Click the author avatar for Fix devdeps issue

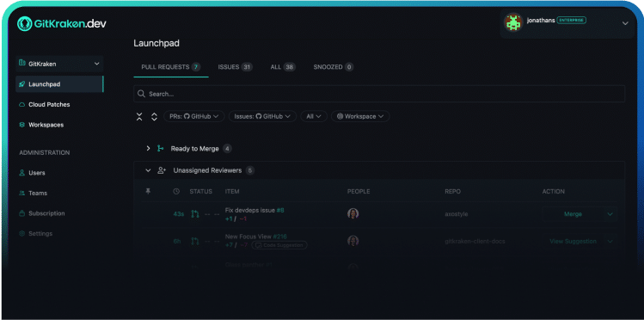click(x=353, y=213)
